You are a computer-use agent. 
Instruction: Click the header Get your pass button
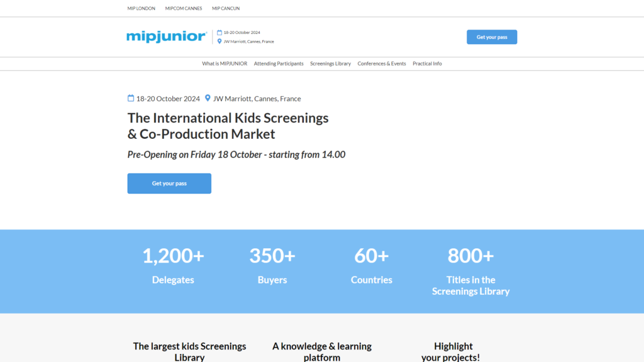click(492, 37)
